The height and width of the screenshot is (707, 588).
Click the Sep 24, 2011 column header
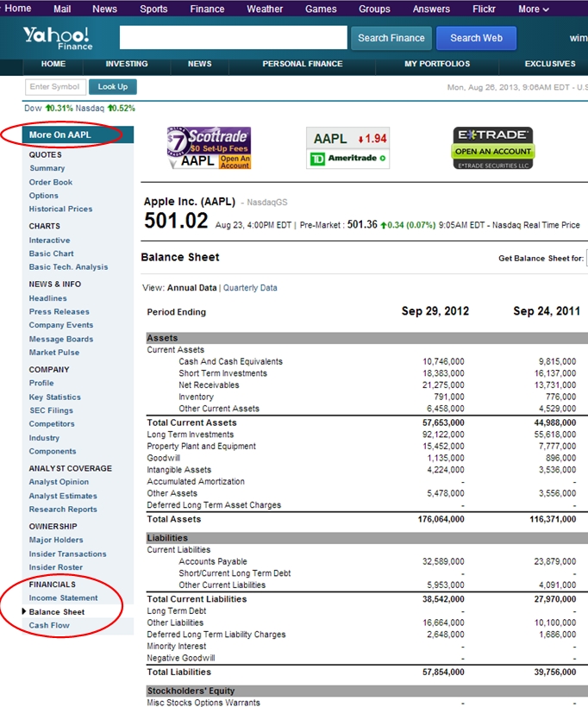click(x=547, y=311)
